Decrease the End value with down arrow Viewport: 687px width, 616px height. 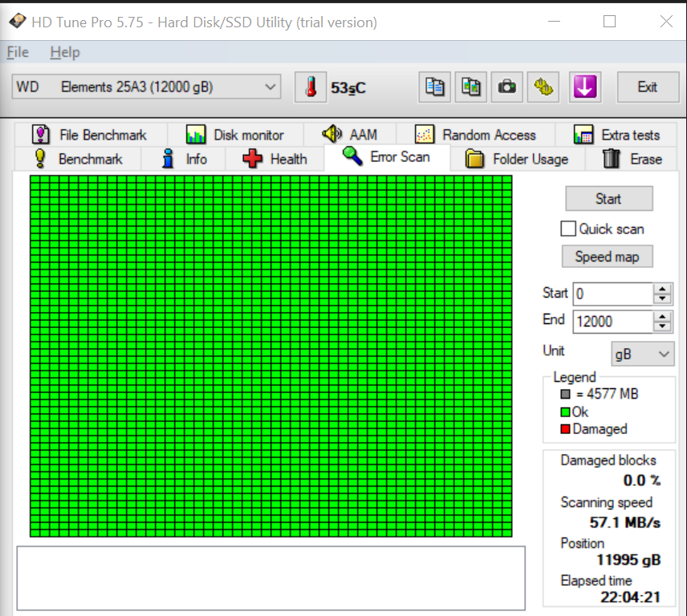[x=662, y=326]
